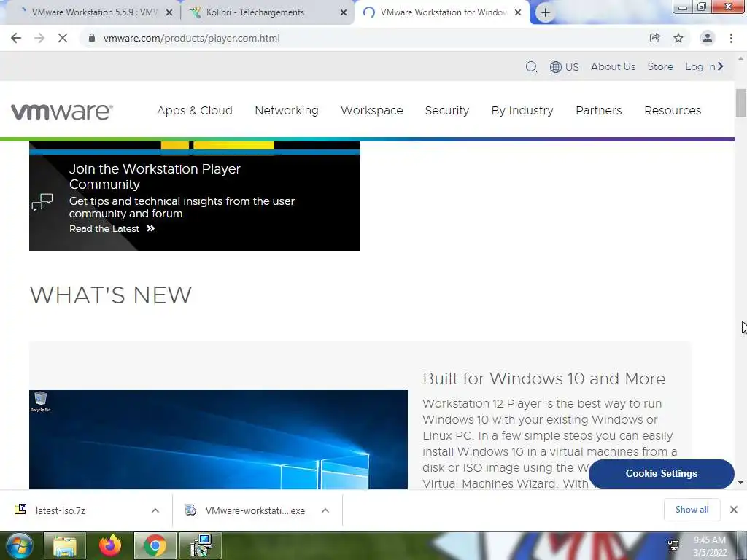The width and height of the screenshot is (747, 560).
Task: Click the Store link
Action: tap(660, 66)
